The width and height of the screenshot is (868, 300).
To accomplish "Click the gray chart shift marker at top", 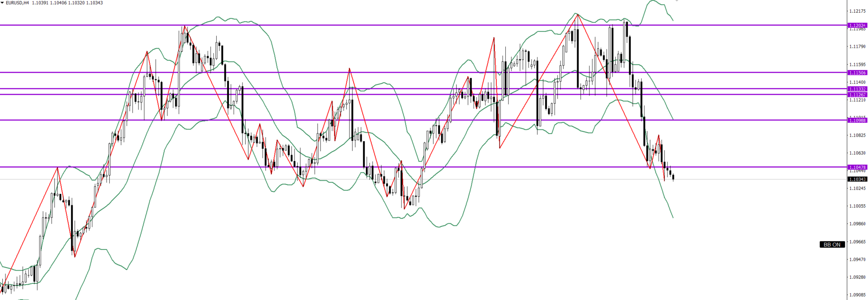I will (677, 1).
